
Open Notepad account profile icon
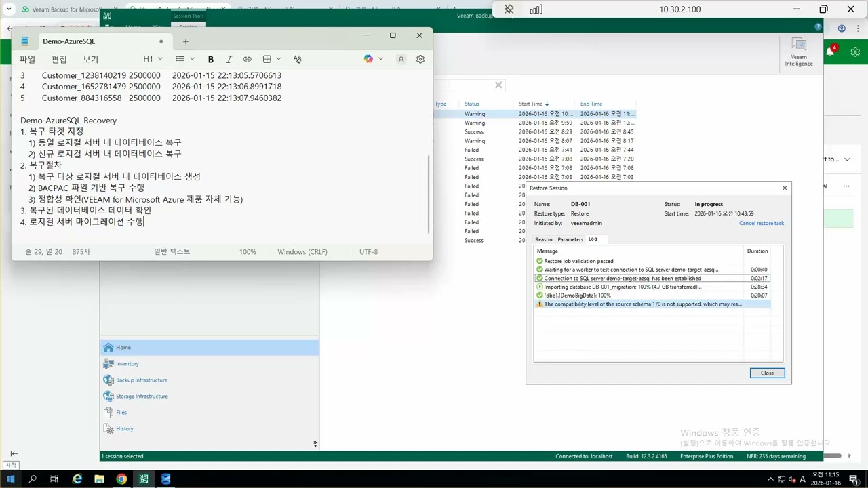click(401, 59)
